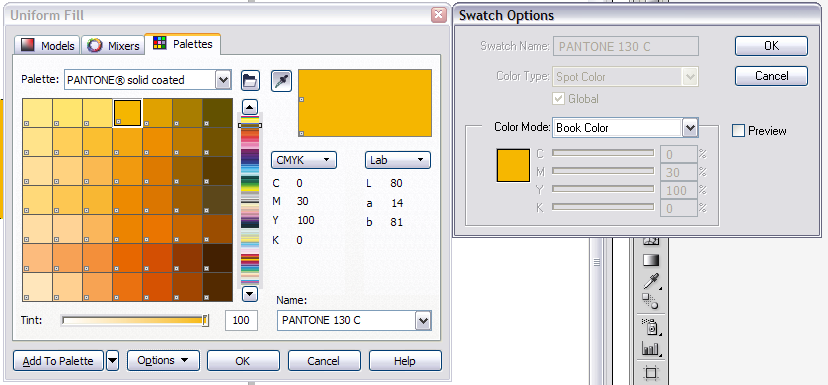Image resolution: width=828 pixels, height=385 pixels.
Task: Open palette folder icon in Uniform Fill
Action: tap(250, 81)
